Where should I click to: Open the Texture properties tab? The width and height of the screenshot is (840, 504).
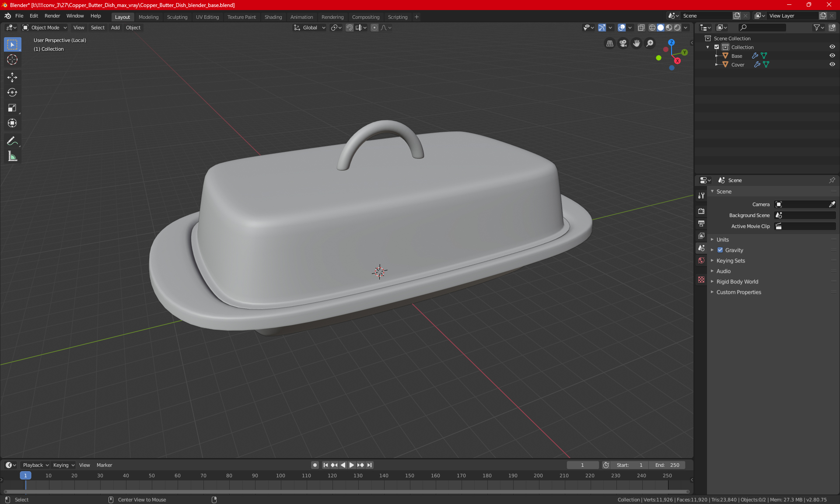click(x=701, y=280)
